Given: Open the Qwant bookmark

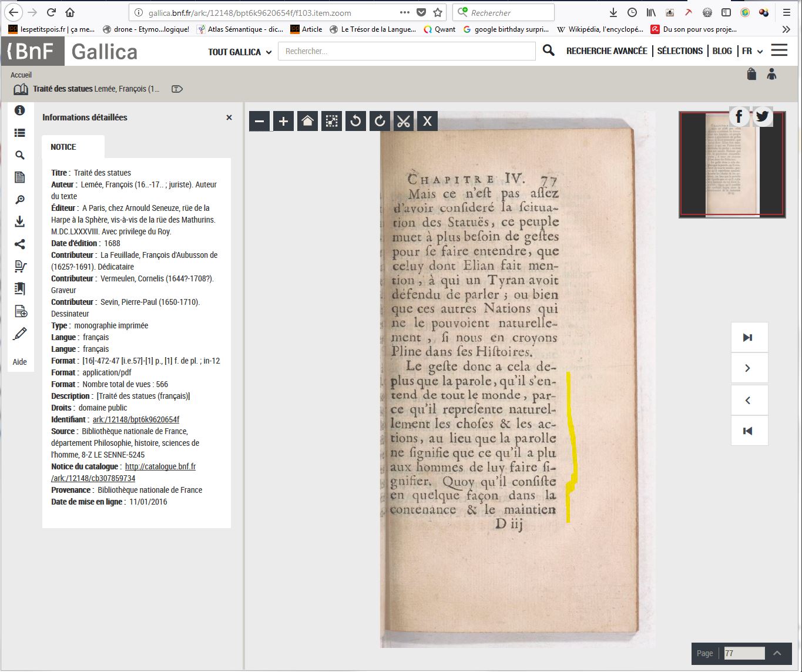Looking at the screenshot, I should [x=439, y=29].
